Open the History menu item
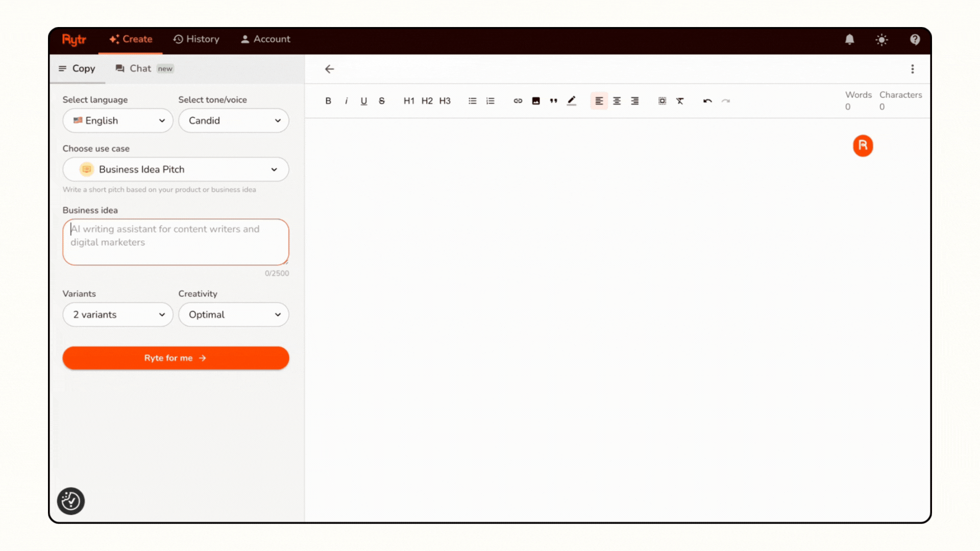 tap(197, 39)
